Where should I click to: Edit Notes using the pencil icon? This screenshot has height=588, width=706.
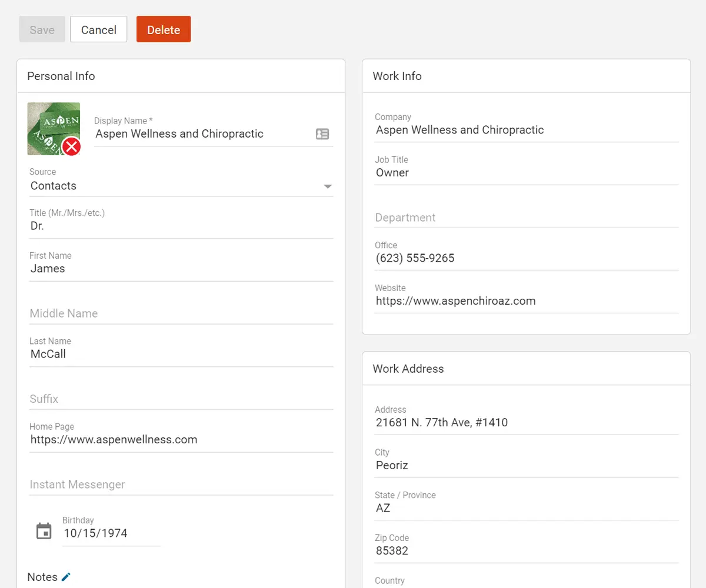[x=66, y=577]
